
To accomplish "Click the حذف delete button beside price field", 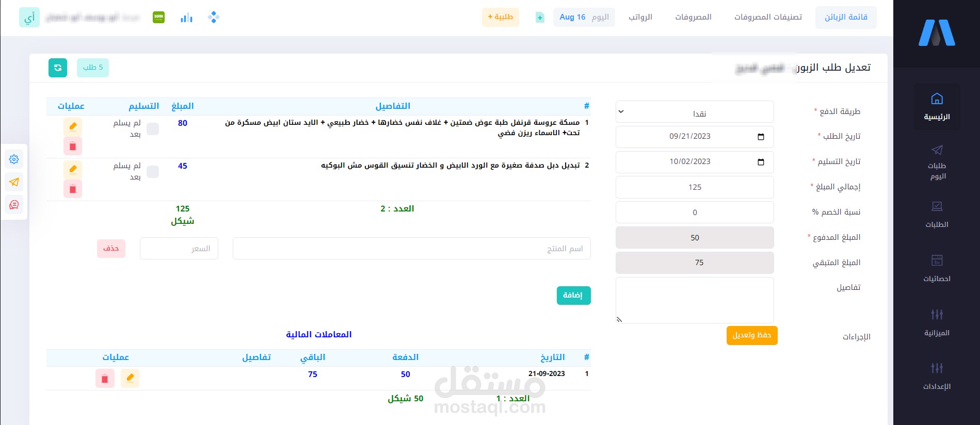I will tap(111, 248).
